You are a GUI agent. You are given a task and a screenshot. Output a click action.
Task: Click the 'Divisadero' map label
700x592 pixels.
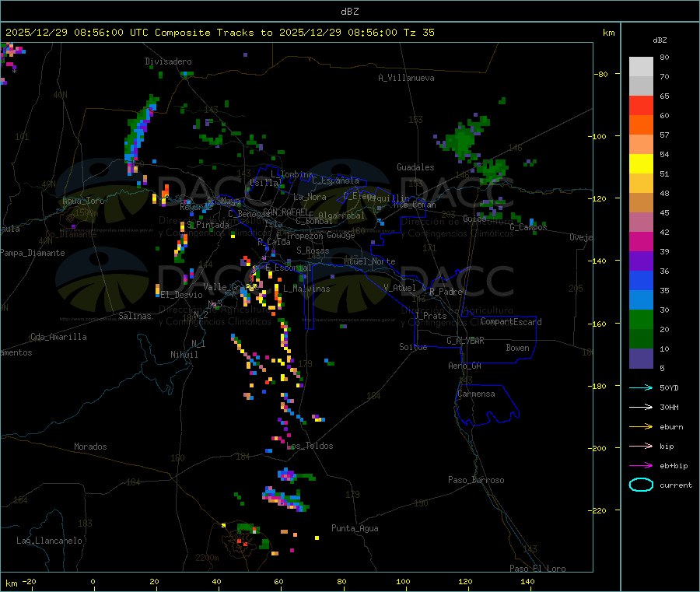coord(168,61)
